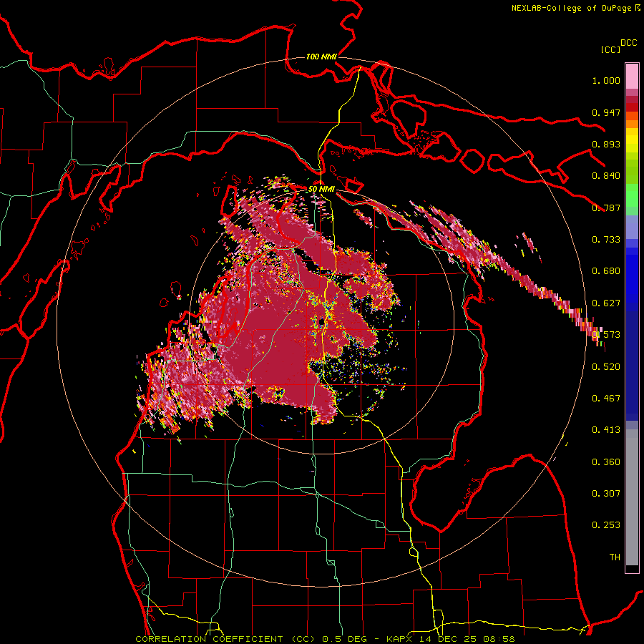Pick the gray color bar segment

[632, 497]
